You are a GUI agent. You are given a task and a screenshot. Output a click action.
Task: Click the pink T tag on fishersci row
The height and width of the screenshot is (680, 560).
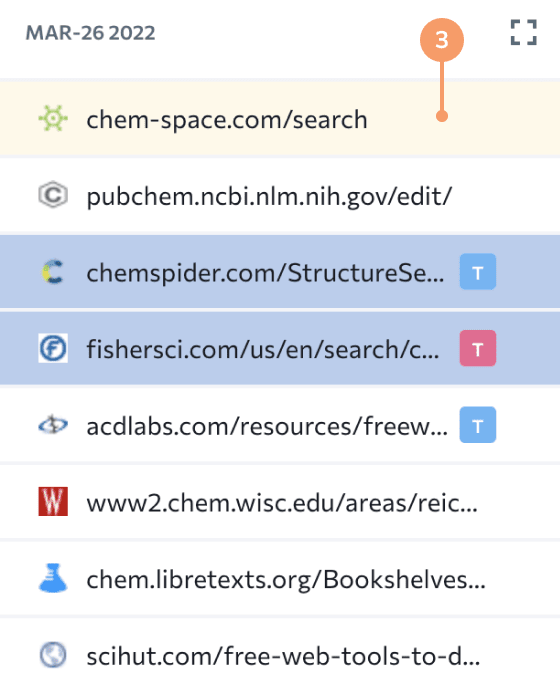[478, 348]
